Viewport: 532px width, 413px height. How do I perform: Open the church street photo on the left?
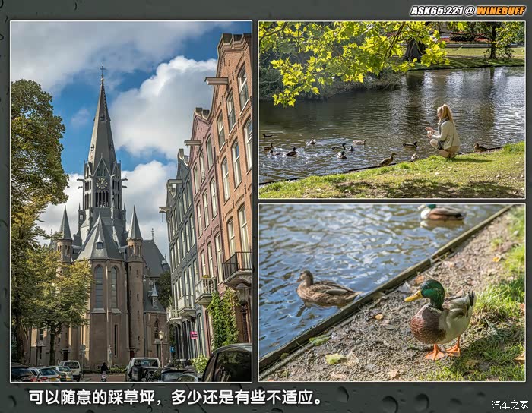click(x=131, y=201)
